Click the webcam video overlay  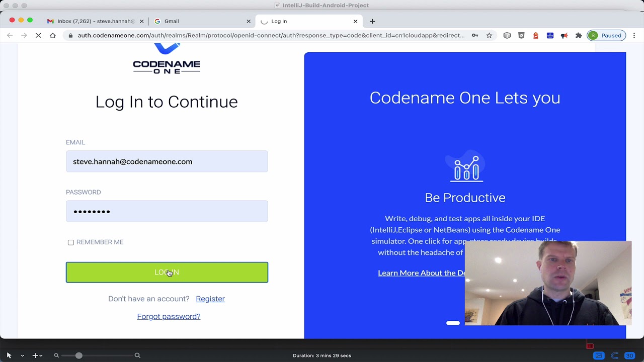(x=548, y=283)
